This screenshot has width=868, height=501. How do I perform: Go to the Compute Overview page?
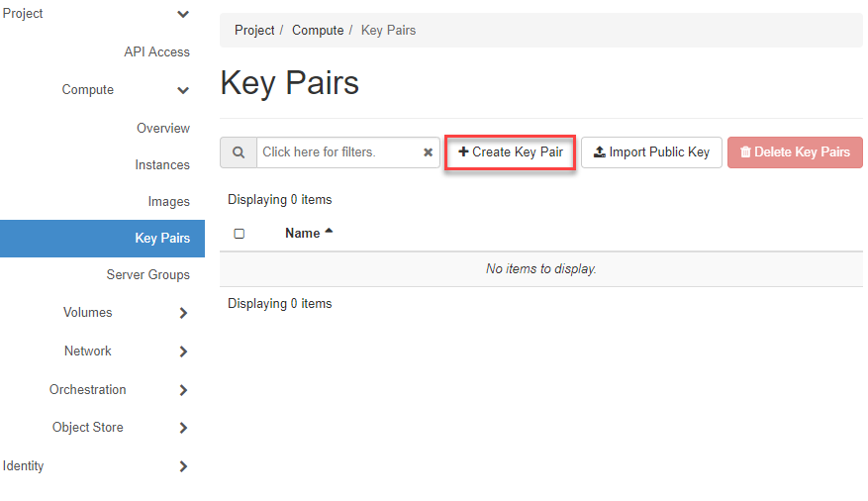(x=163, y=128)
